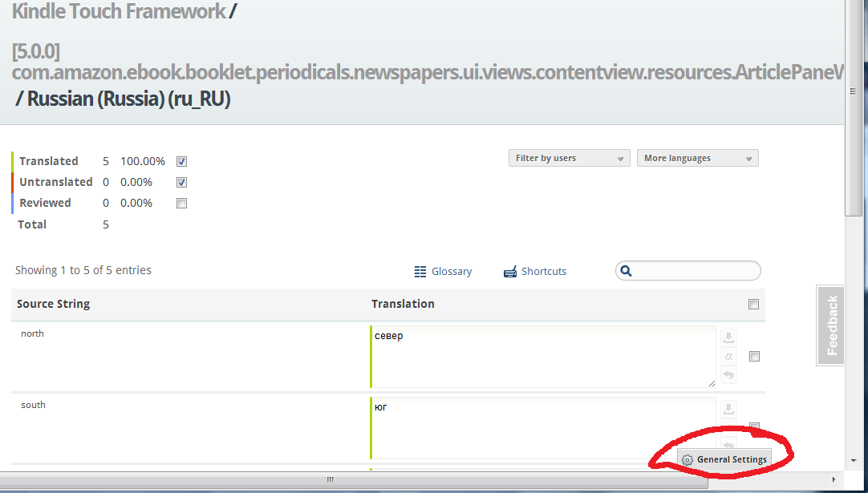The height and width of the screenshot is (493, 868).
Task: Undo translation changes in north row
Action: point(728,375)
